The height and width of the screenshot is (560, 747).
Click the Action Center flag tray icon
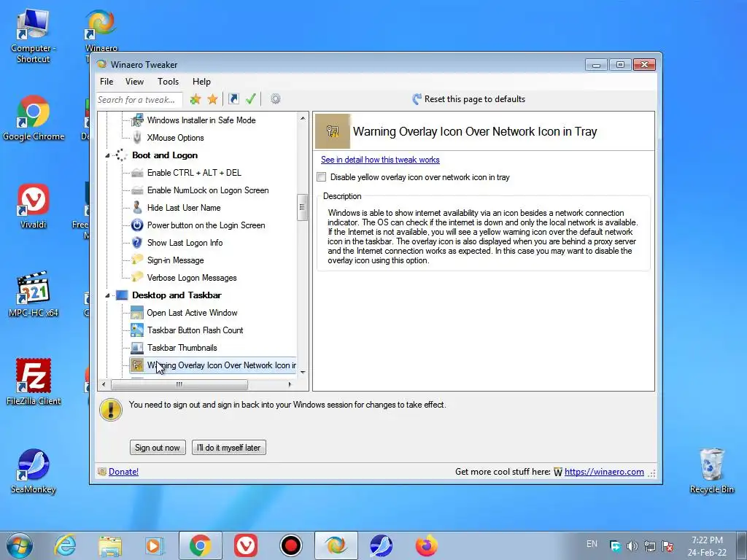[667, 546]
